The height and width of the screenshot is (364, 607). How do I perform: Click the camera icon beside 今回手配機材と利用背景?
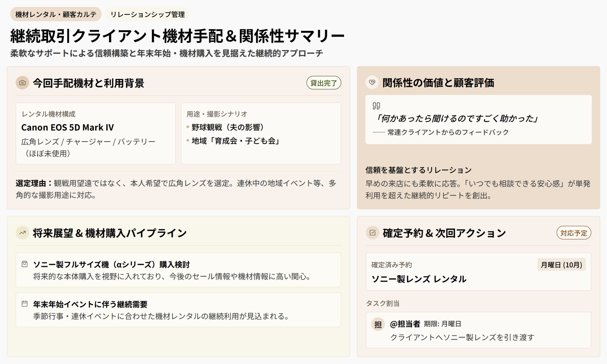[x=22, y=83]
